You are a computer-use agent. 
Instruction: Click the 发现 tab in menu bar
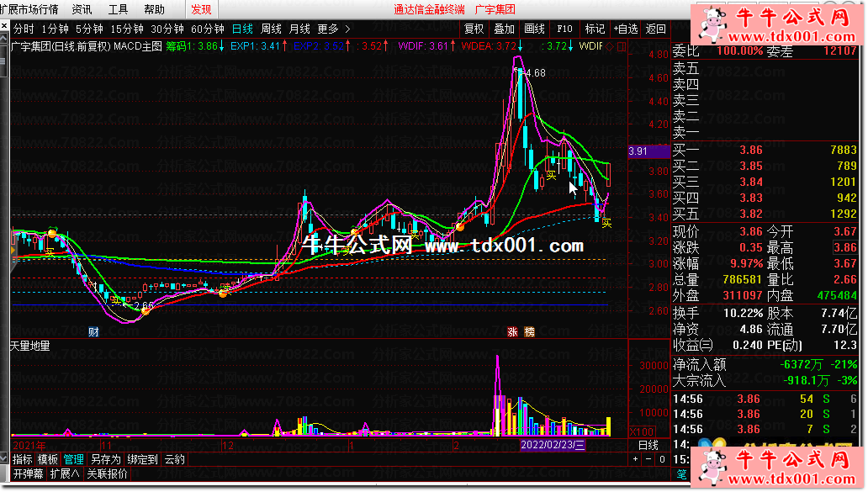(201, 9)
